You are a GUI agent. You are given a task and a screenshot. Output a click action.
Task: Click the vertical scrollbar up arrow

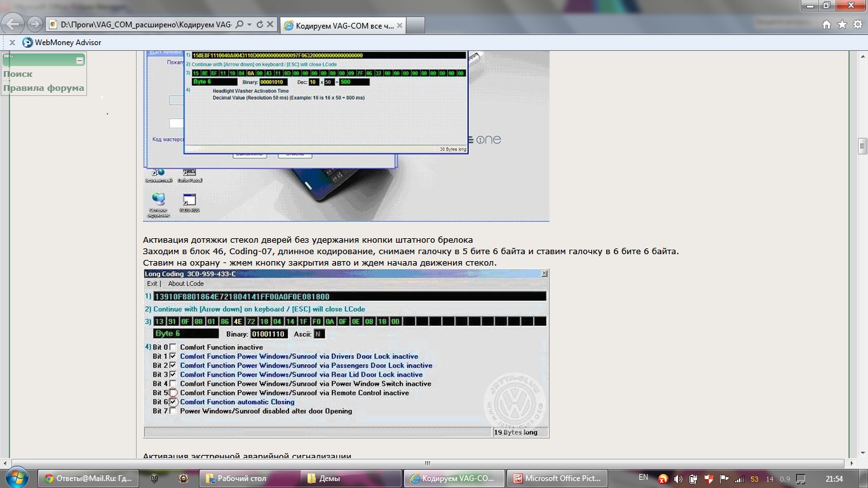862,55
